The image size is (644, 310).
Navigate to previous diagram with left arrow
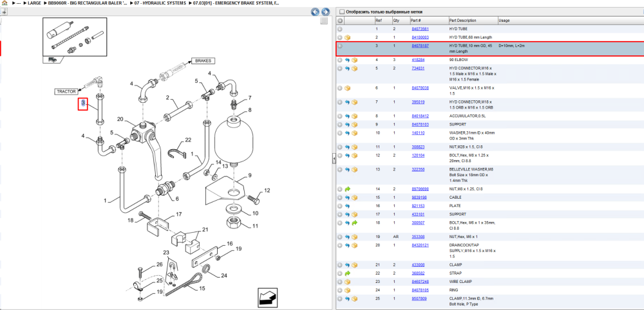pyautogui.click(x=315, y=12)
